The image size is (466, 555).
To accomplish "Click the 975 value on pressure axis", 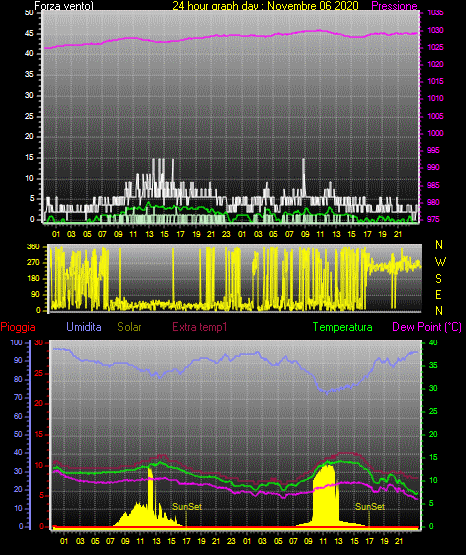I will (x=433, y=219).
